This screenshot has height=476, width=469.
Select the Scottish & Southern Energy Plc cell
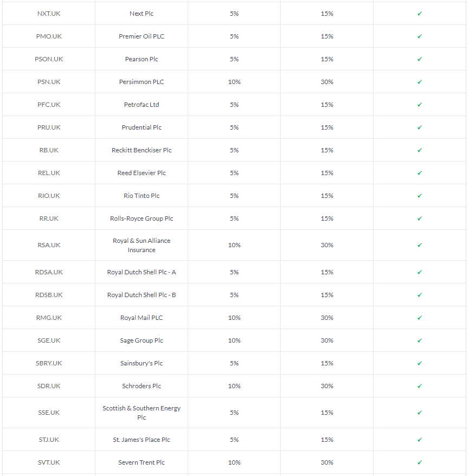click(x=142, y=413)
